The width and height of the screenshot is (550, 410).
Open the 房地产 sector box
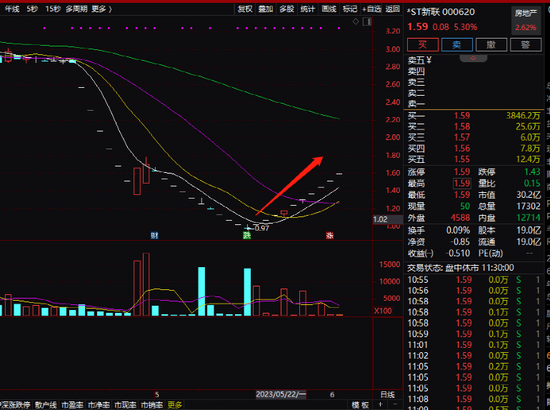pos(525,20)
